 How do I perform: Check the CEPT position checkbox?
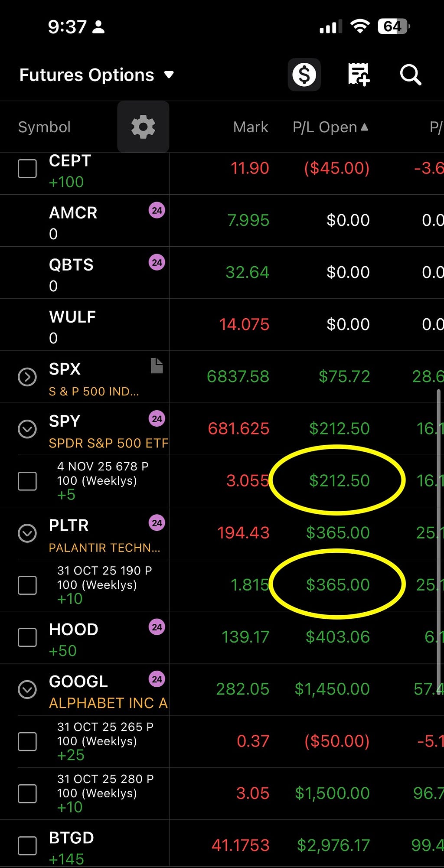[27, 168]
